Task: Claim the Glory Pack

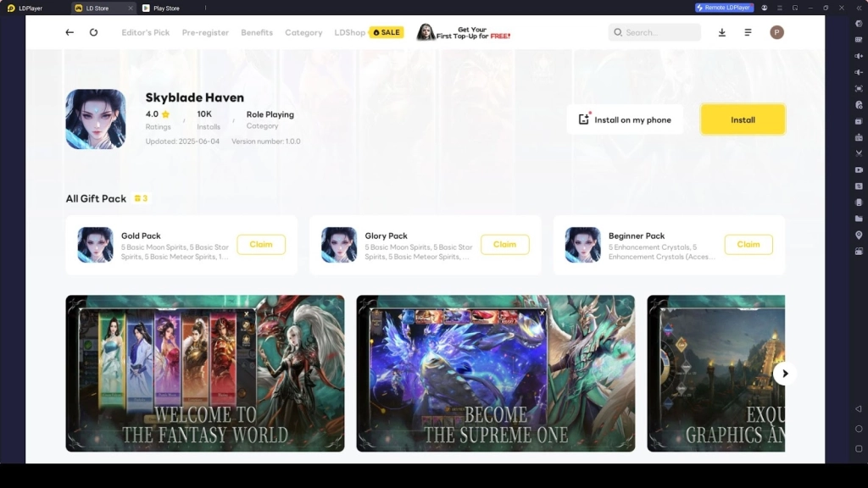Action: (x=505, y=245)
